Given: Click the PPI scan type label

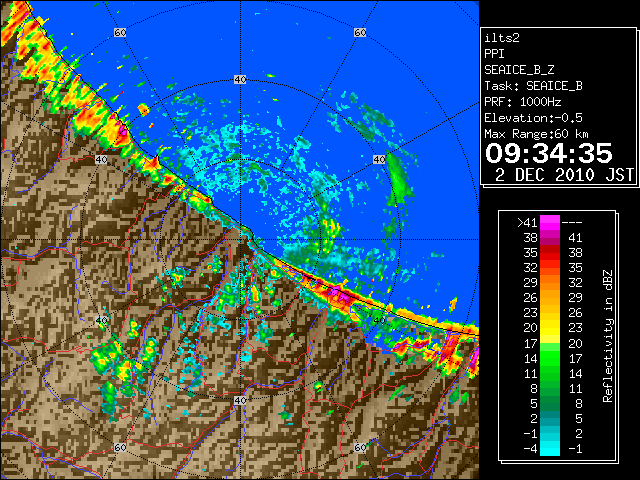Looking at the screenshot, I should click(x=494, y=54).
